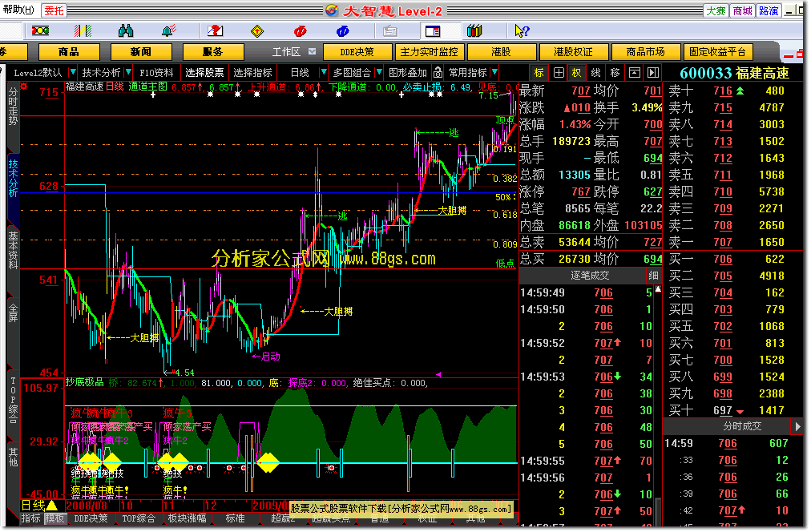The width and height of the screenshot is (811, 532).
Task: Expand the 工作区 workspace dropdown
Action: [312, 52]
